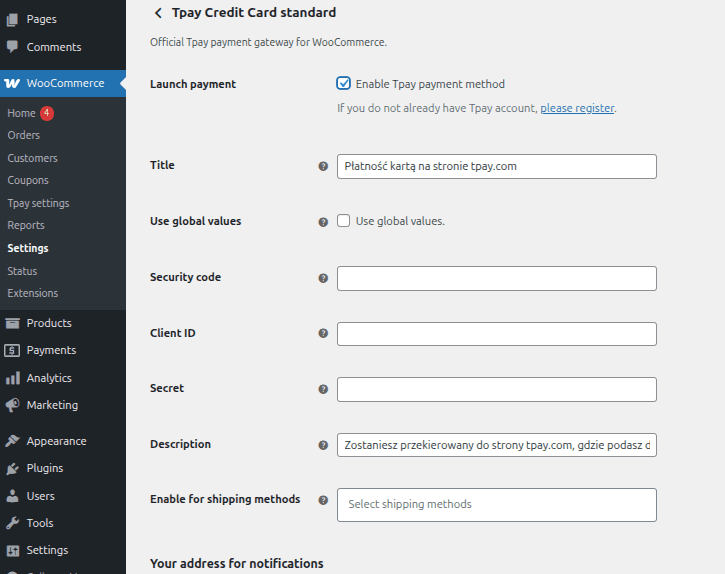The height and width of the screenshot is (574, 725).
Task: Focus the Client ID input field
Action: point(496,334)
